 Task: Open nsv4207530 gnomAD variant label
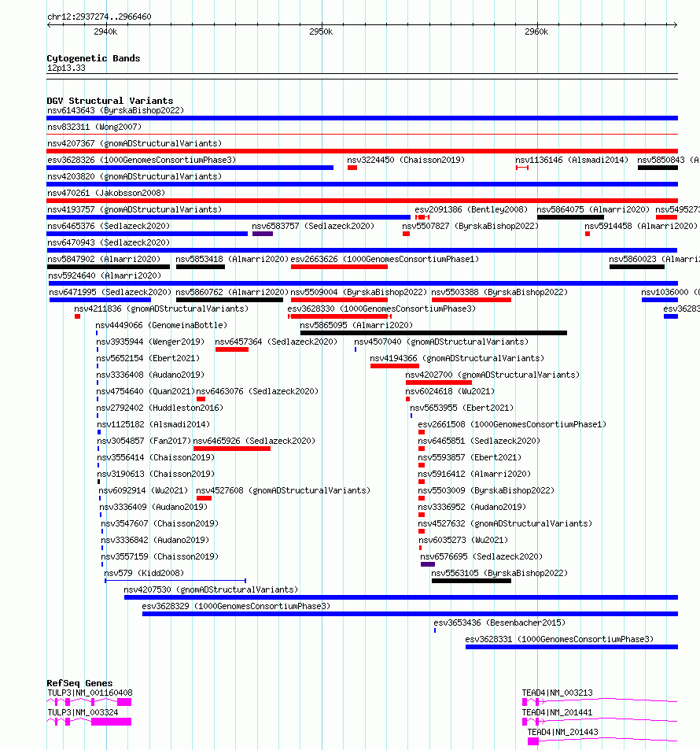pos(211,589)
